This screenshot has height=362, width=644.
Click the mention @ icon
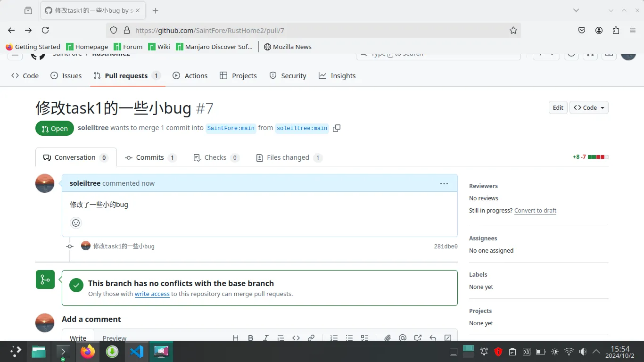pos(403,338)
